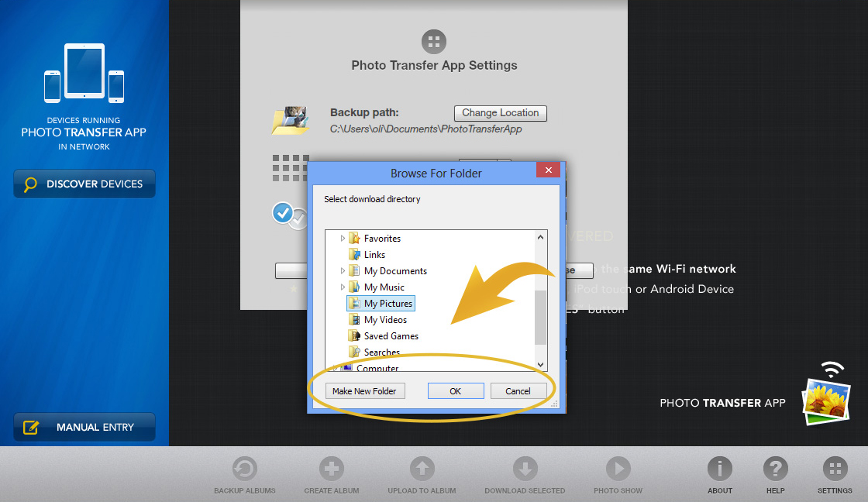Viewport: 868px width, 502px height.
Task: Expand the My Documents tree node
Action: [x=342, y=271]
